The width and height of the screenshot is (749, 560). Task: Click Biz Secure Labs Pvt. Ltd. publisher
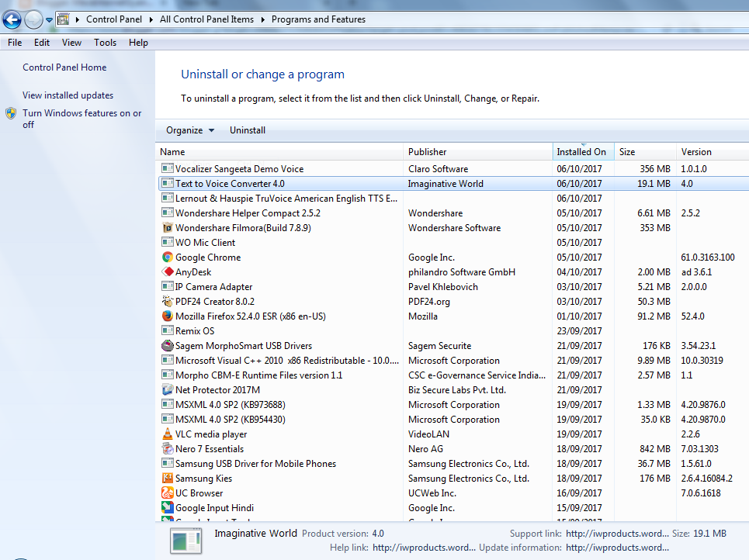coord(456,390)
